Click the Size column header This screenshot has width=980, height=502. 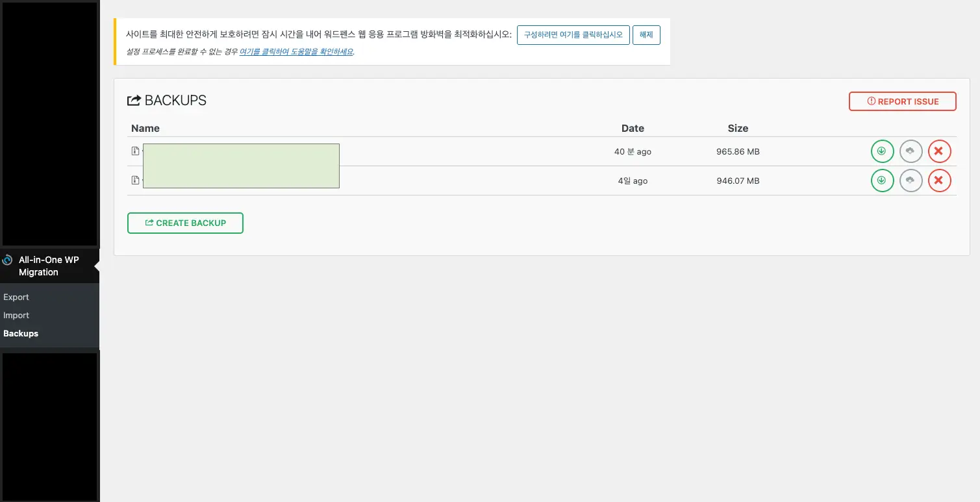(x=738, y=128)
